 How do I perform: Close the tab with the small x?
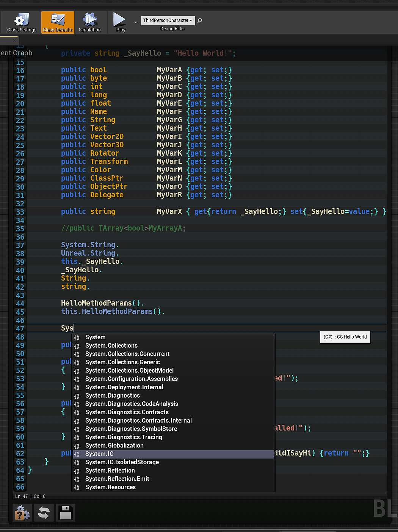click(14, 41)
